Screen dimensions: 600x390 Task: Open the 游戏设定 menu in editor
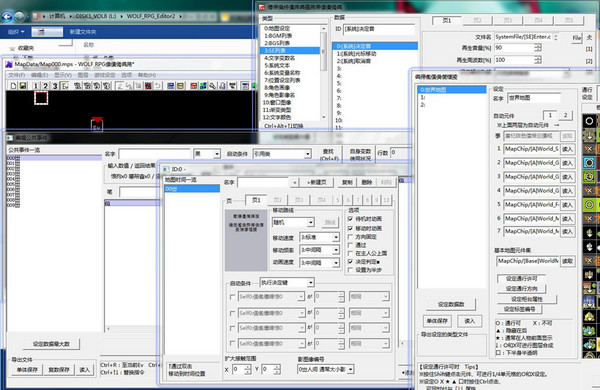coord(105,75)
